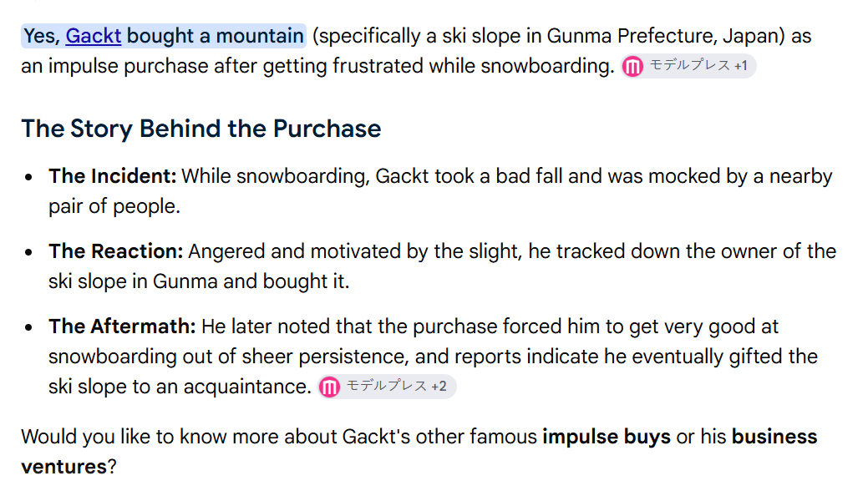Click the pink モデルプレス icon beside +1
The width and height of the screenshot is (868, 496).
click(632, 67)
